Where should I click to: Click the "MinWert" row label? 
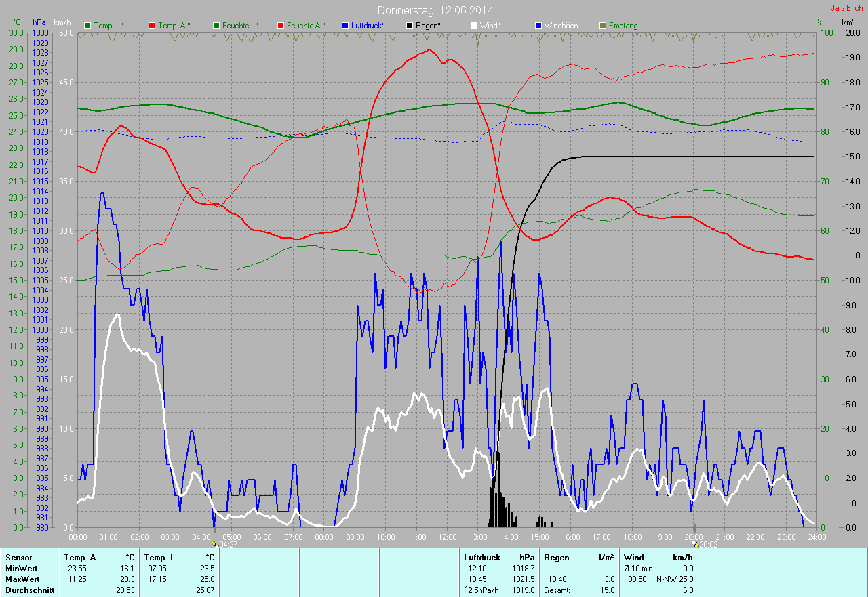click(22, 569)
